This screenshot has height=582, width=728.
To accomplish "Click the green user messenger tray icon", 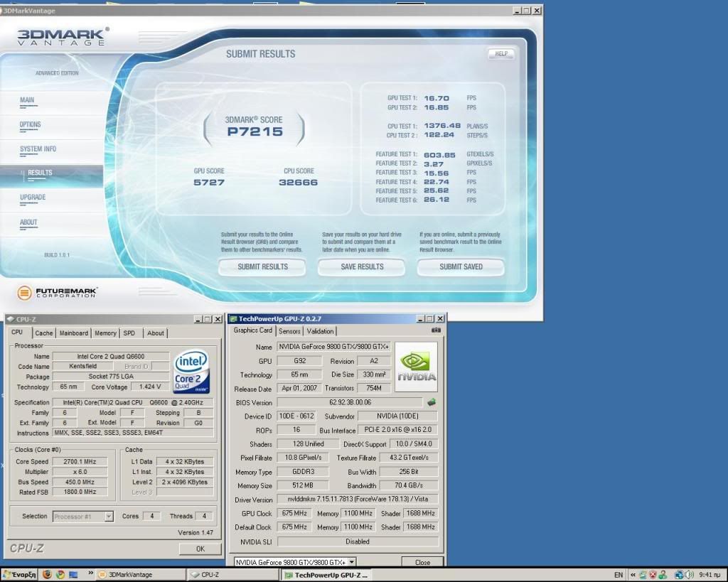I will tap(663, 575).
